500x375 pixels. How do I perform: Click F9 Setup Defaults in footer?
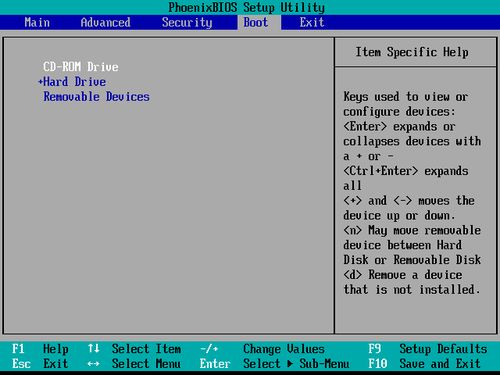tap(428, 349)
